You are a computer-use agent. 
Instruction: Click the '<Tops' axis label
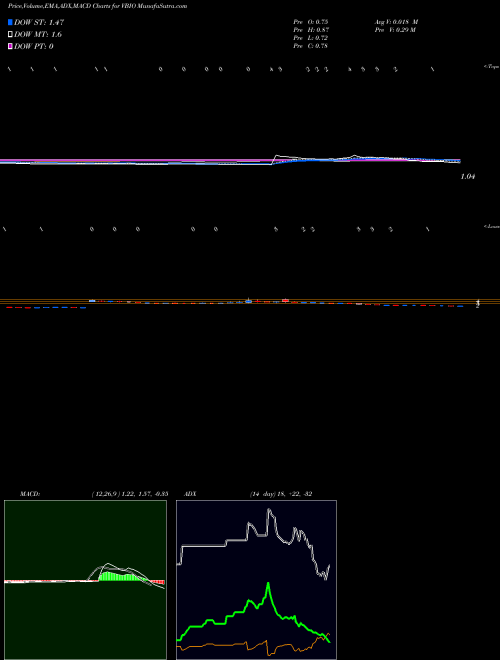(492, 67)
